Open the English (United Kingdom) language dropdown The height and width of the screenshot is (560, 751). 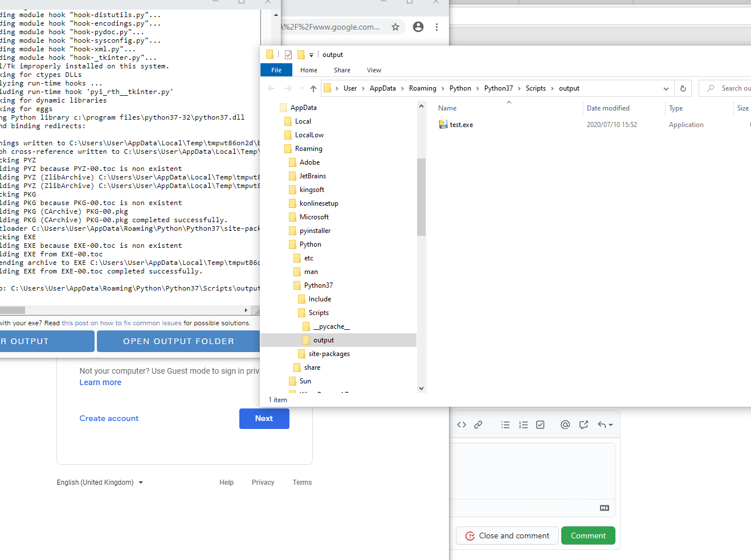tap(100, 482)
